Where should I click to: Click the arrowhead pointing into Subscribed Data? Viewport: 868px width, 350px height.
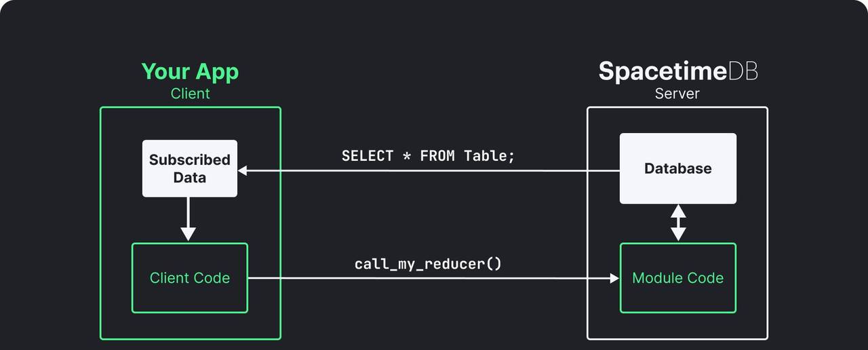pyautogui.click(x=243, y=171)
